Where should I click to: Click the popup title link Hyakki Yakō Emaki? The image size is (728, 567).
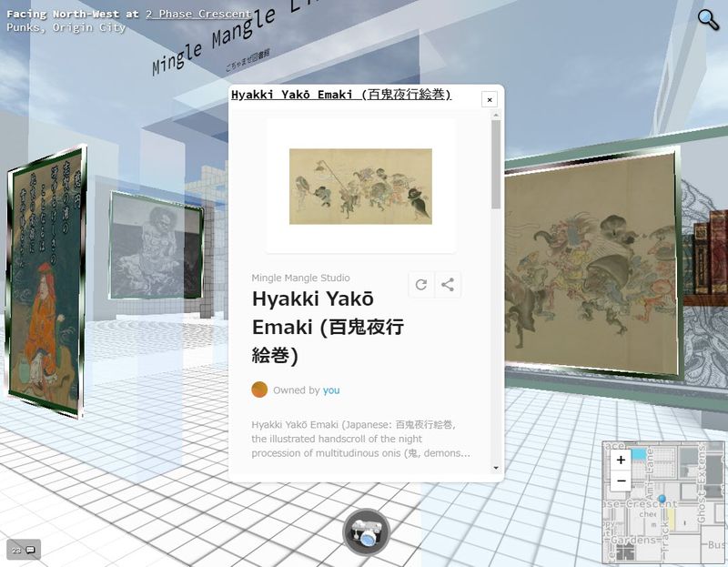[x=340, y=95]
